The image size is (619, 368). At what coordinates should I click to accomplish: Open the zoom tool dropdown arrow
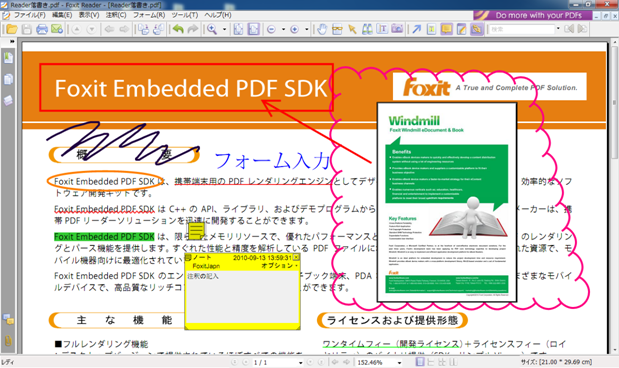(224, 29)
